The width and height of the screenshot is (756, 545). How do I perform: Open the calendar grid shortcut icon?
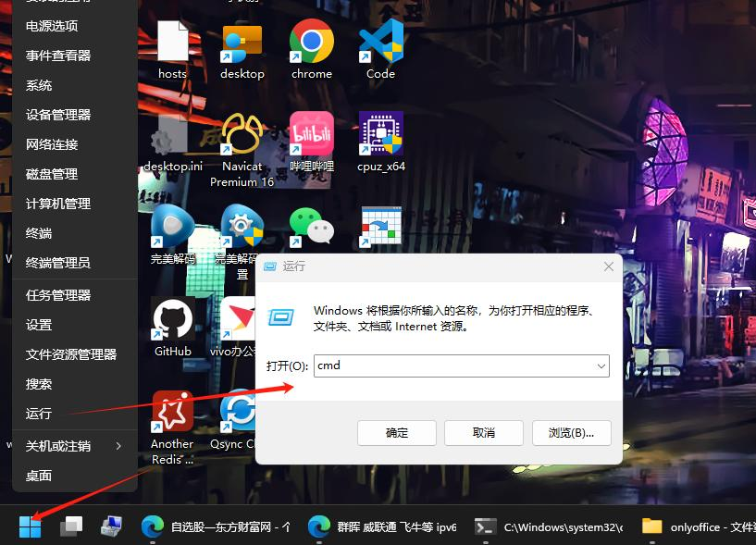click(381, 227)
